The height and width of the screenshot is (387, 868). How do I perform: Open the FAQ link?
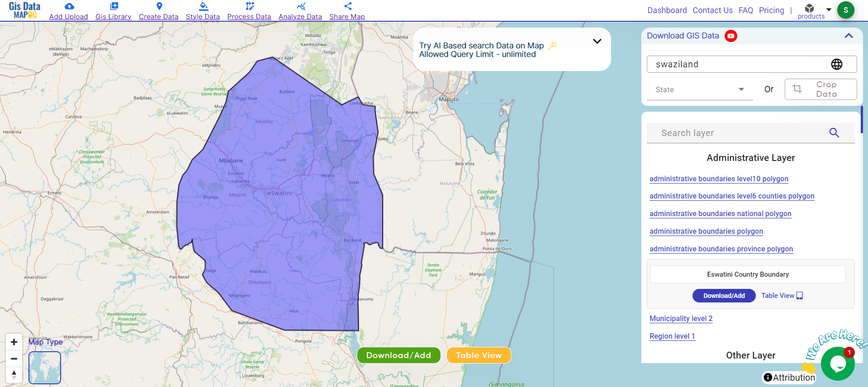(x=746, y=10)
